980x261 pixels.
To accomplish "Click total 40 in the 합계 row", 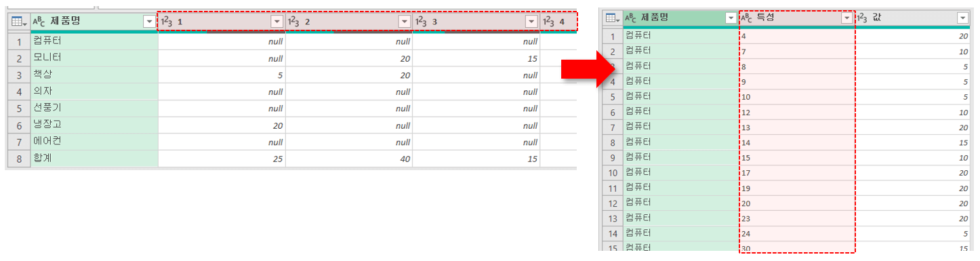I will [349, 159].
